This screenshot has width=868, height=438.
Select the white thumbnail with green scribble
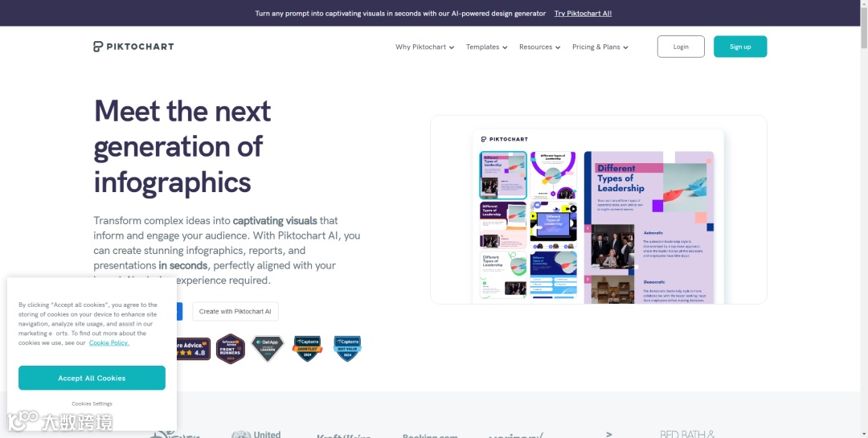coord(503,275)
